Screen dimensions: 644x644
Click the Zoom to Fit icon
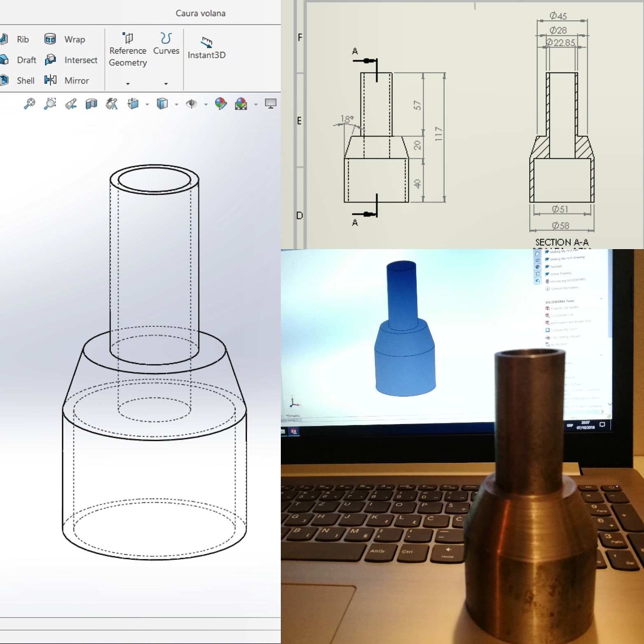[x=29, y=104]
